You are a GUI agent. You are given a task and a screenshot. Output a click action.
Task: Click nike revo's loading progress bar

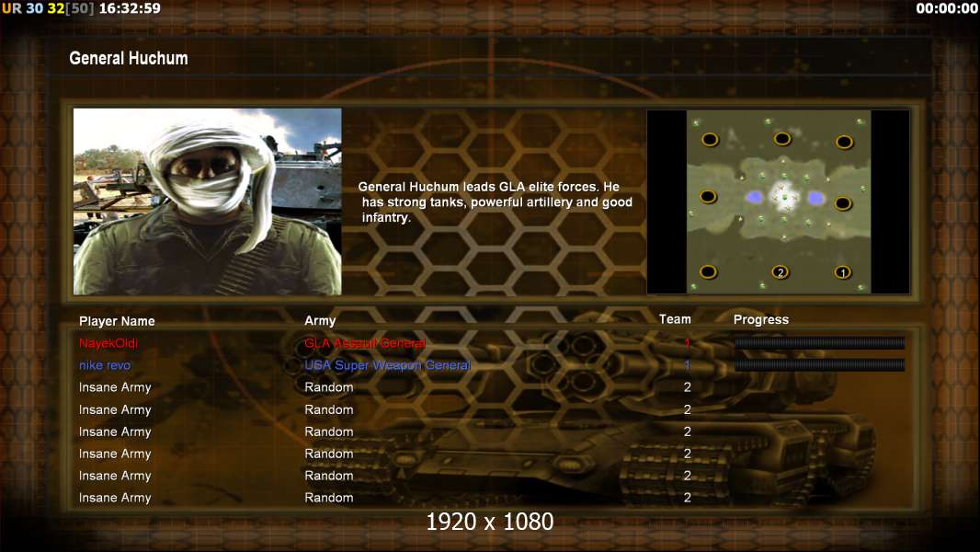[819, 365]
